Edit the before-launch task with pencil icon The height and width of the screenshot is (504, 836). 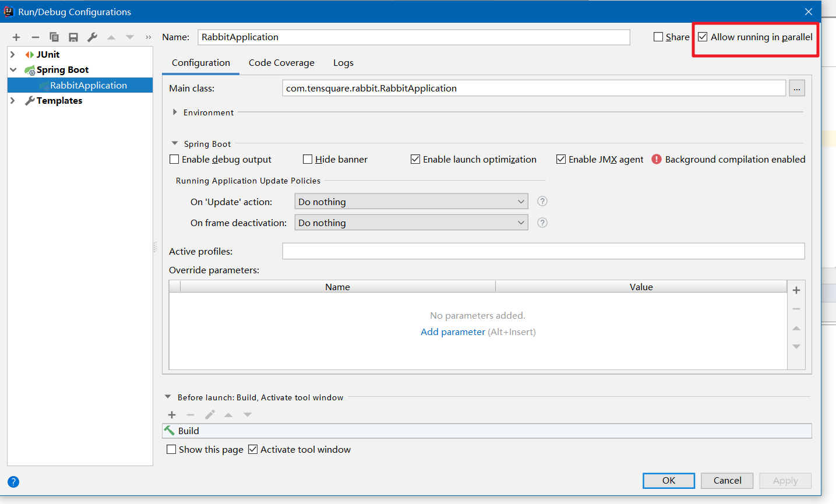click(210, 415)
